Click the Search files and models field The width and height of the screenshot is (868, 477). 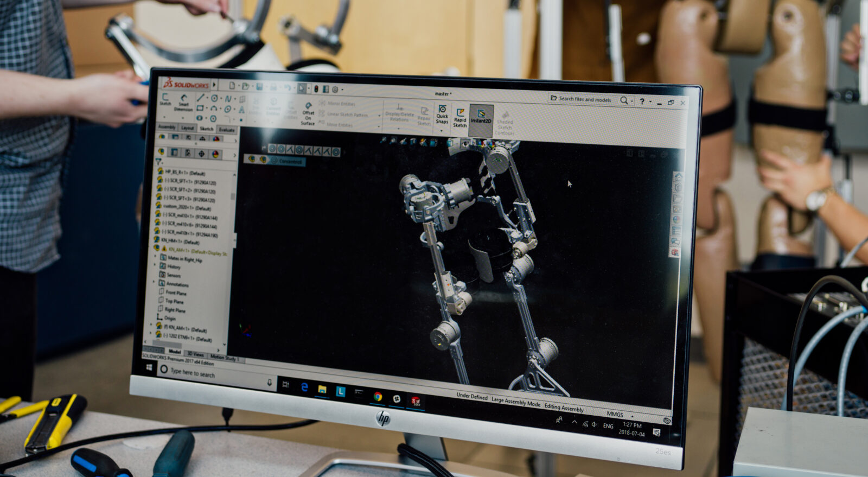pos(584,99)
